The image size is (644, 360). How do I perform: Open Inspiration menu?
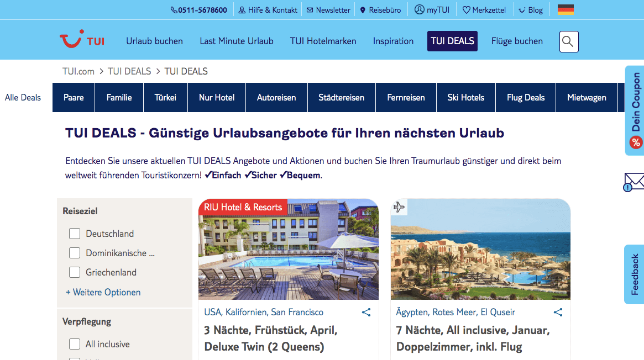pyautogui.click(x=393, y=41)
